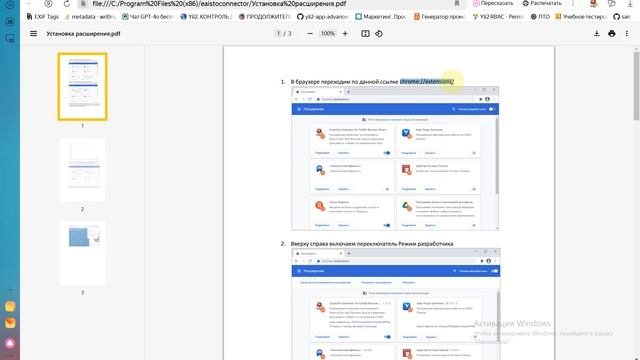Click the document title Установка расширения.pdf

coord(83,33)
